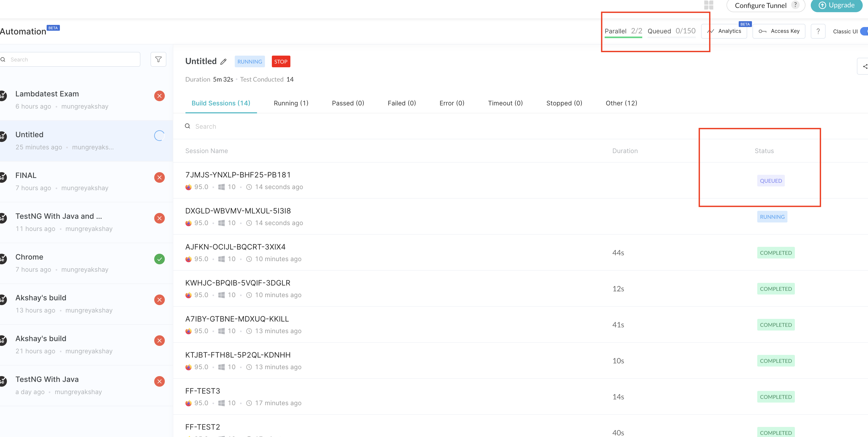868x437 pixels.
Task: Click the builds sidebar search field
Action: [x=72, y=59]
